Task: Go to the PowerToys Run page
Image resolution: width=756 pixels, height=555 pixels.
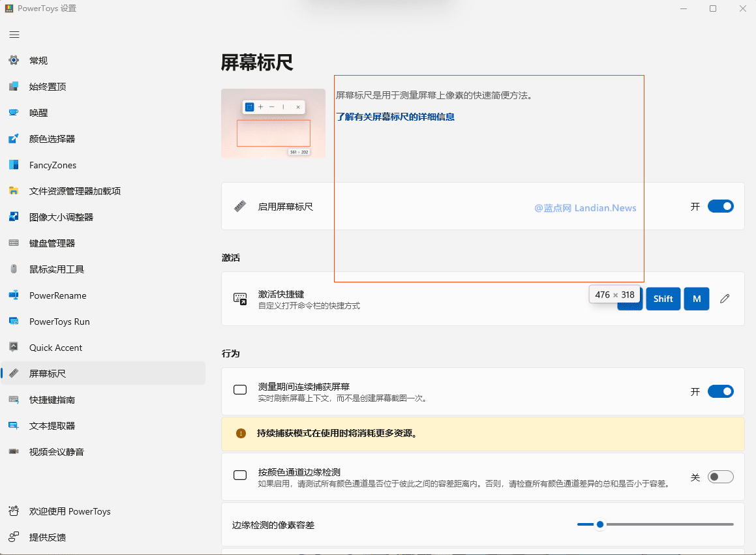Action: (x=59, y=322)
